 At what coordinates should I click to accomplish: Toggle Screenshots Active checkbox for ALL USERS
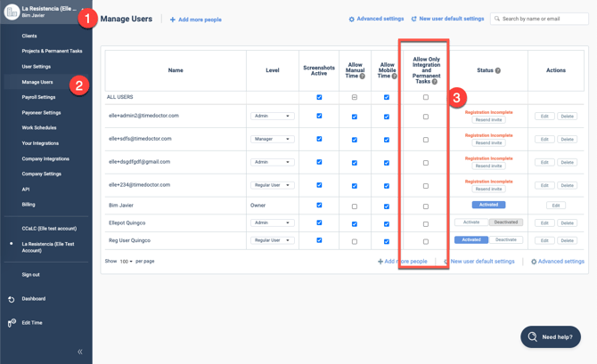click(319, 97)
